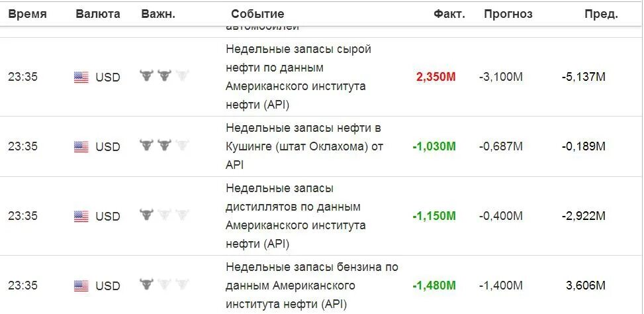Click the US flag in gasoline row
This screenshot has height=314, width=644.
[x=81, y=286]
